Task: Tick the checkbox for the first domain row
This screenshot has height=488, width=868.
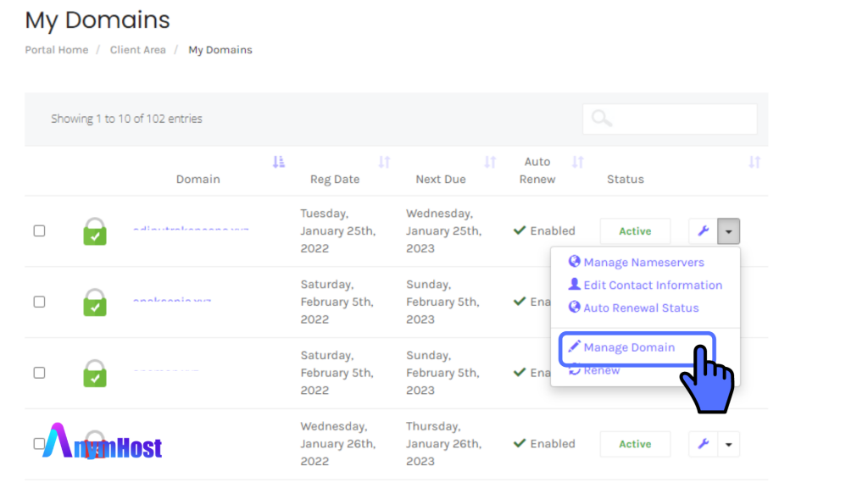Action: point(39,230)
